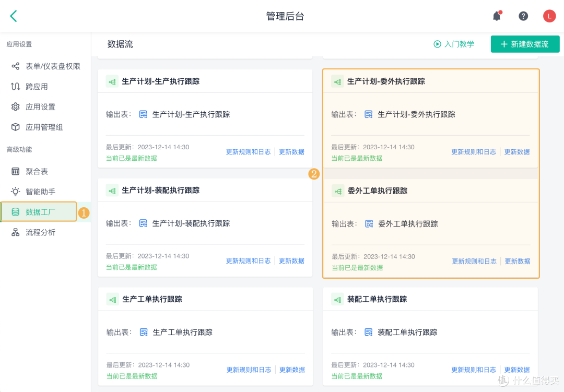Image resolution: width=564 pixels, height=392 pixels.
Task: Open 流程分析 in the sidebar
Action: [45, 232]
